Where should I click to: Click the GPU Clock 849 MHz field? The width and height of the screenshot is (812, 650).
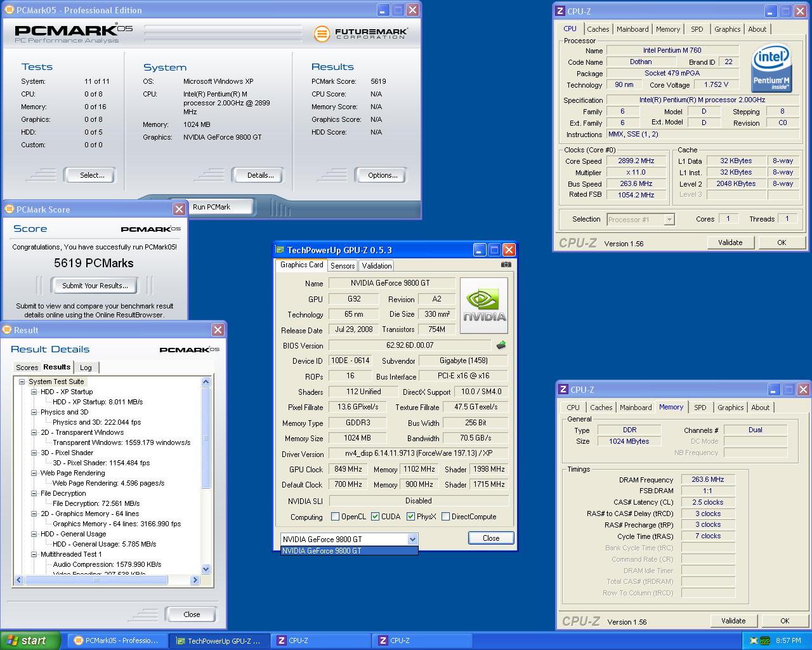pyautogui.click(x=348, y=469)
